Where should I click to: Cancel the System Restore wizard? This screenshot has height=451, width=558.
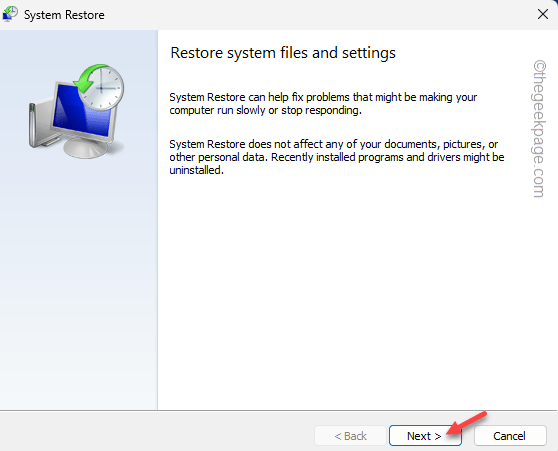(510, 436)
